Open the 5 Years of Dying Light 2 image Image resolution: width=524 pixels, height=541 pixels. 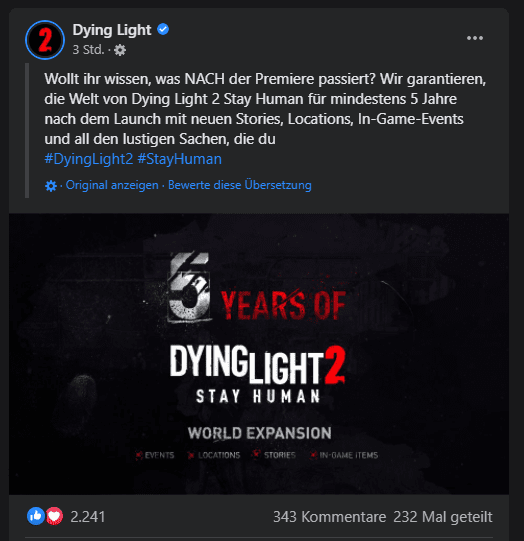[259, 354]
